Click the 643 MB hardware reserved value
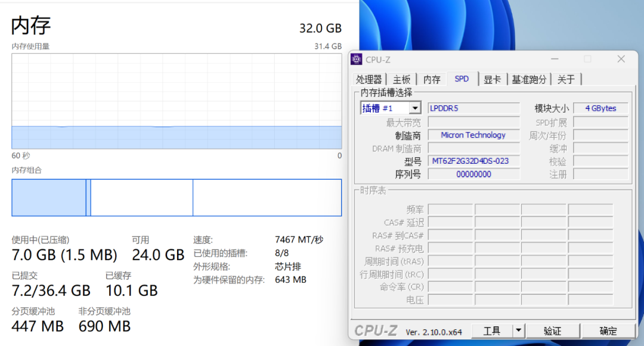 [x=290, y=279]
